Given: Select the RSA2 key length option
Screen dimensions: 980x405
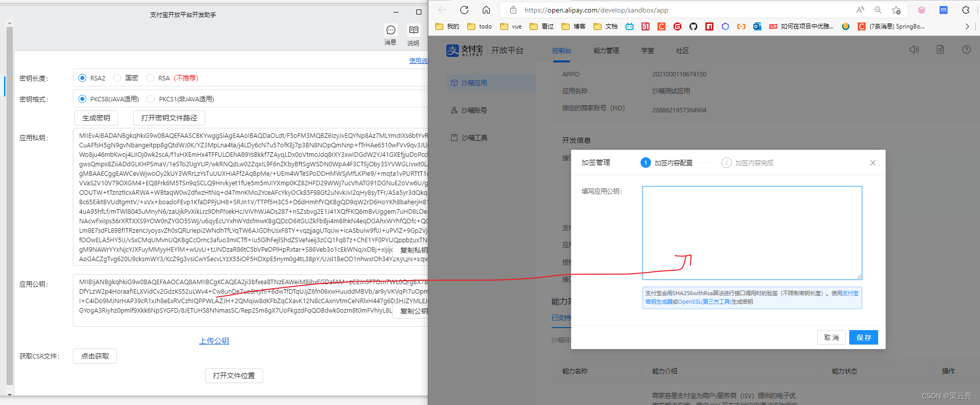Looking at the screenshot, I should 82,78.
